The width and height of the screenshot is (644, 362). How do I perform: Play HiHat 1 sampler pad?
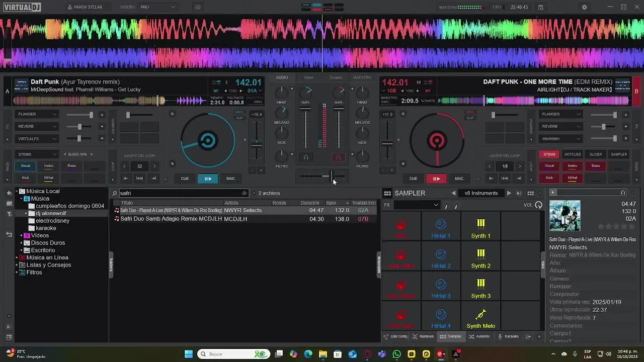coord(441,227)
